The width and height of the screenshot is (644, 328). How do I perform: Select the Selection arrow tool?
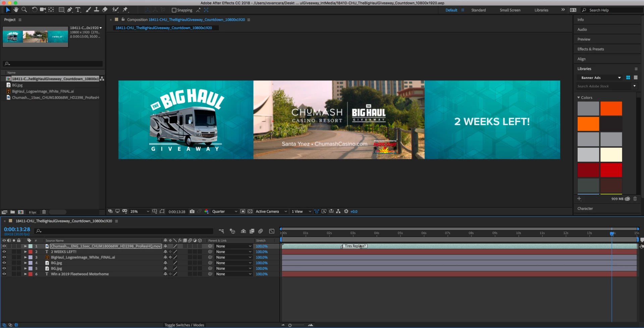click(x=8, y=10)
